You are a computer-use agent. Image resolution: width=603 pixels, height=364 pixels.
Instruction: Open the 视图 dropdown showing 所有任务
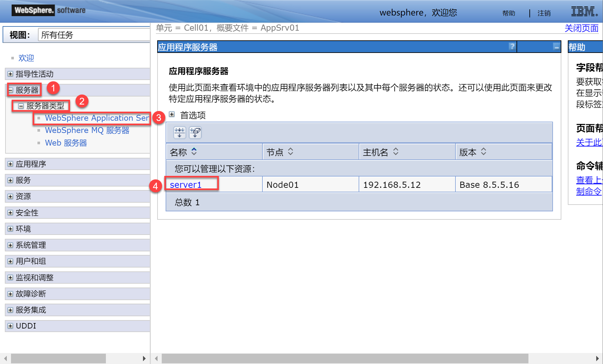point(94,35)
